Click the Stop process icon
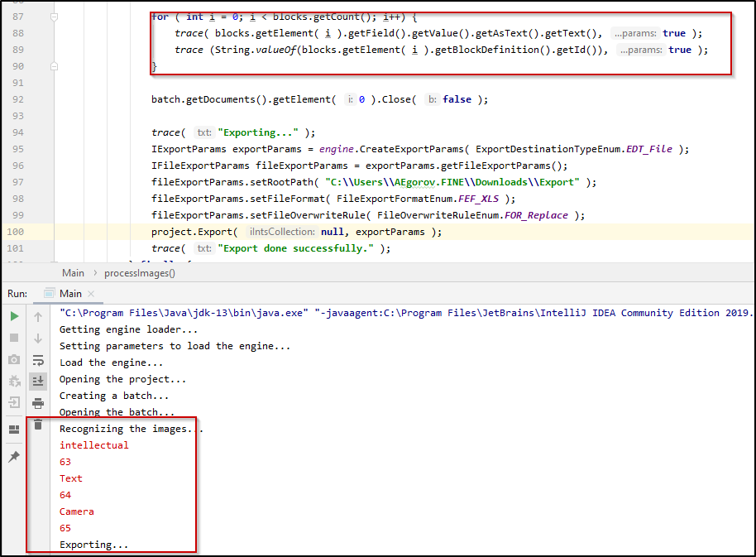This screenshot has height=557, width=756. pos(14,338)
